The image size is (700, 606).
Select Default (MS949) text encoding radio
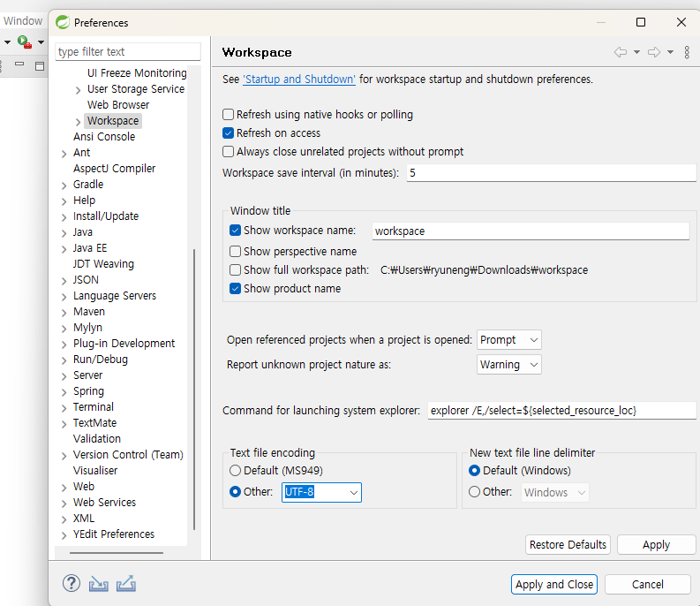pyautogui.click(x=235, y=470)
